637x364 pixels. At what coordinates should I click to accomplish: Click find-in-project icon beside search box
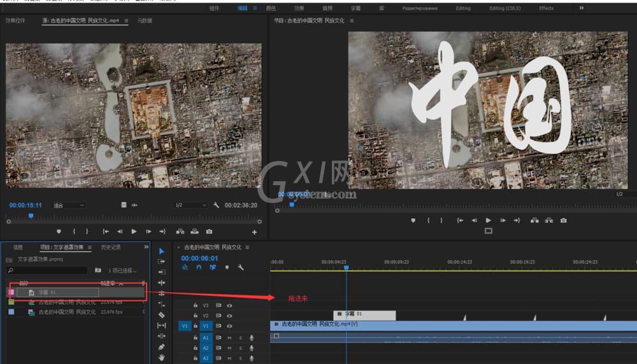point(98,270)
